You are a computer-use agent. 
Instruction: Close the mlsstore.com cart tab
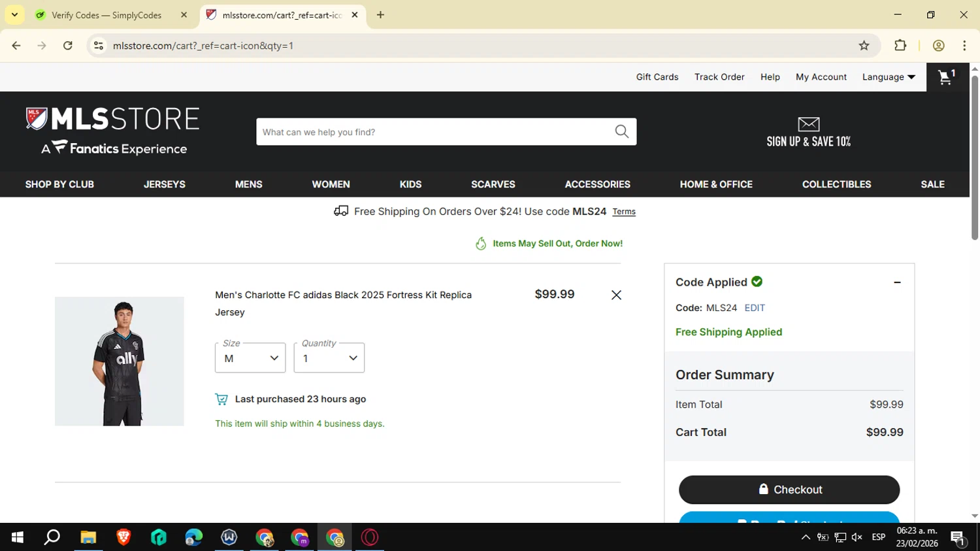(x=355, y=15)
